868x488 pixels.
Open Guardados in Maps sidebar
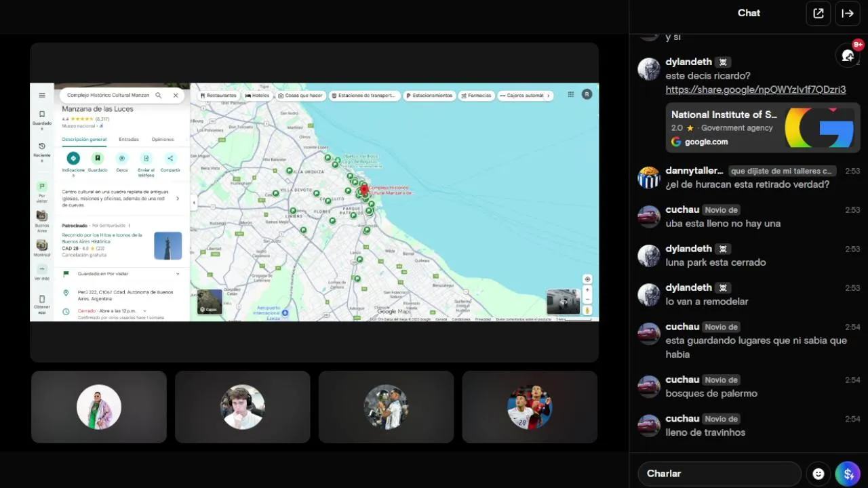point(42,119)
